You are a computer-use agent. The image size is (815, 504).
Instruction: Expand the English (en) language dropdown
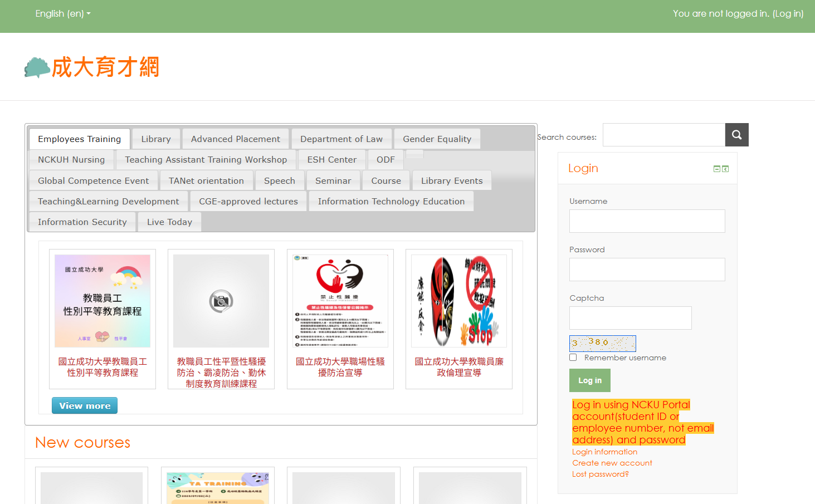coord(62,13)
